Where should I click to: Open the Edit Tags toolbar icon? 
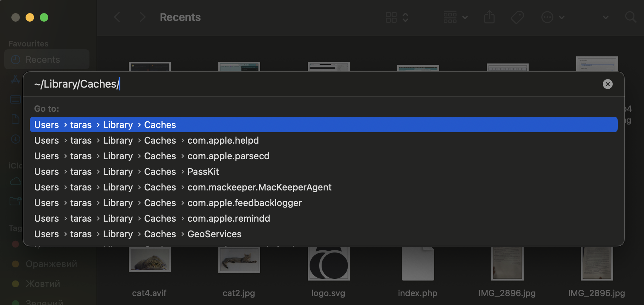(x=517, y=17)
